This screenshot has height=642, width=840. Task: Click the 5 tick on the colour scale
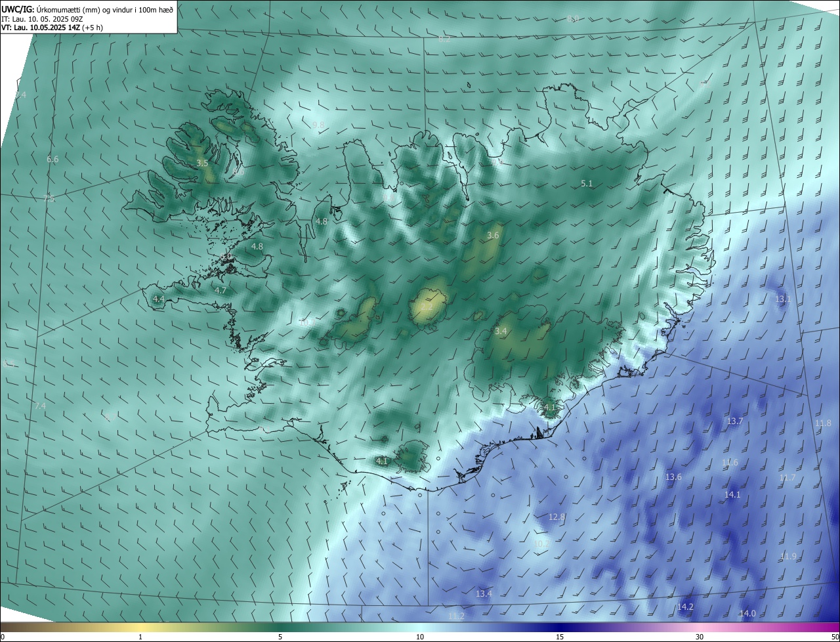pos(280,637)
